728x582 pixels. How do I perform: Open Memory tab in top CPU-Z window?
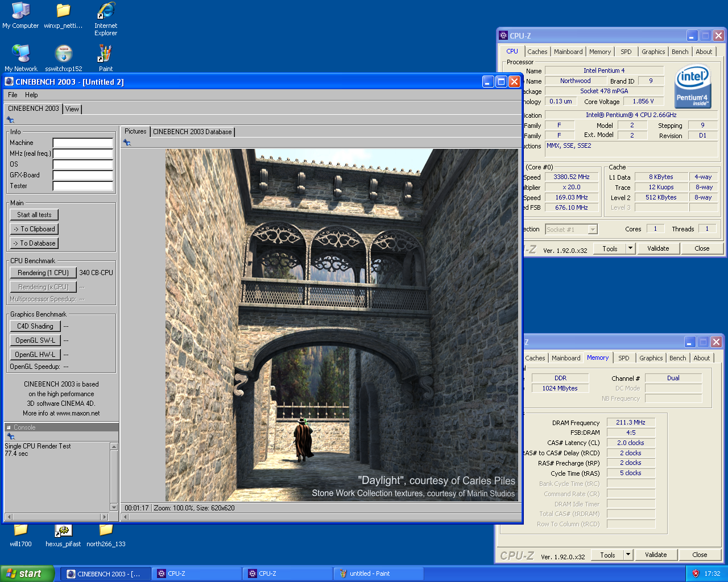point(600,52)
